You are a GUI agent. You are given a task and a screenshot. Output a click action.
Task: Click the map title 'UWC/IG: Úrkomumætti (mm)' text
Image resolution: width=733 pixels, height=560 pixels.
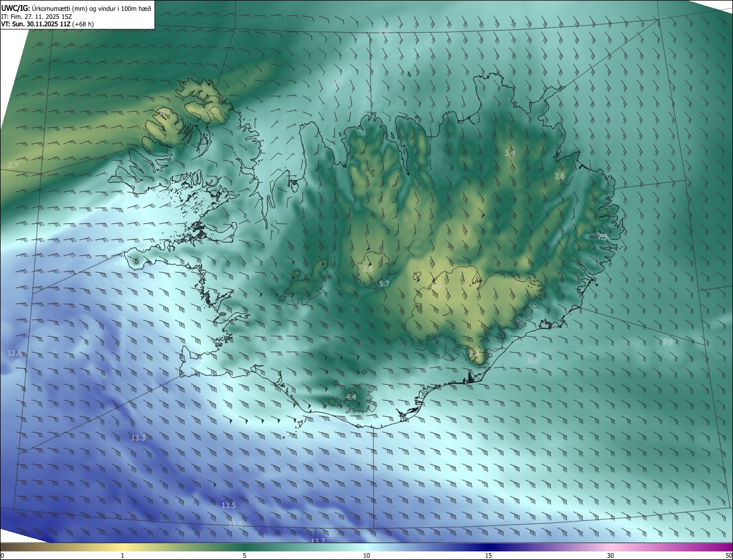45,9
